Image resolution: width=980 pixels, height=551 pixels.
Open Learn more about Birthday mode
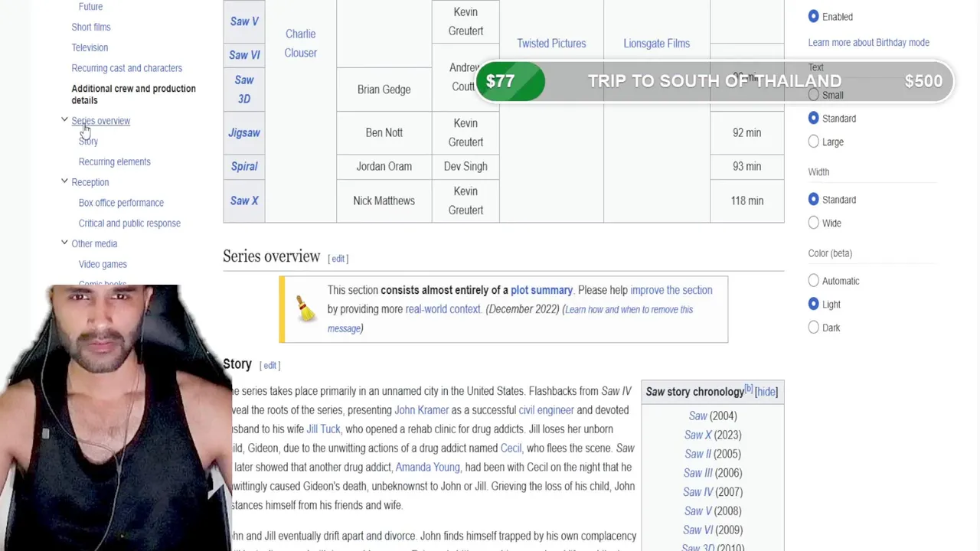[x=868, y=42]
